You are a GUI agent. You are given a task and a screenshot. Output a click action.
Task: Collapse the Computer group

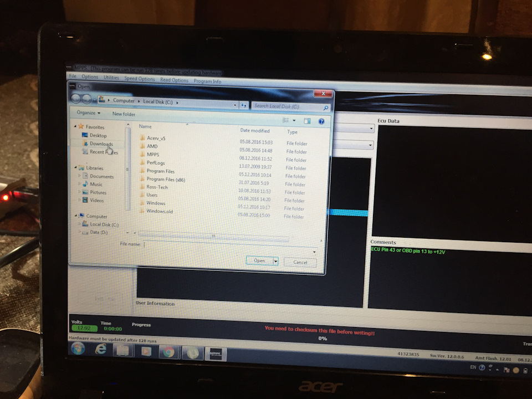tap(75, 216)
